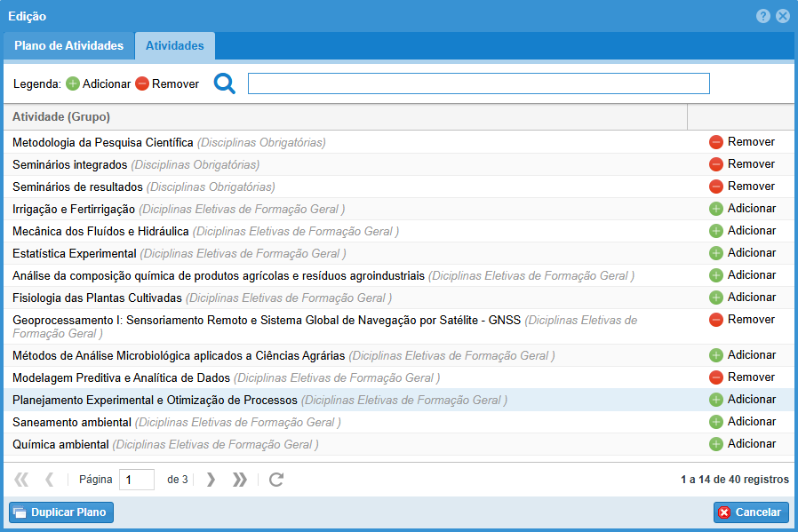This screenshot has height=532, width=798.
Task: Click green add icon for Irrigação e Fertirrigação
Action: point(715,209)
